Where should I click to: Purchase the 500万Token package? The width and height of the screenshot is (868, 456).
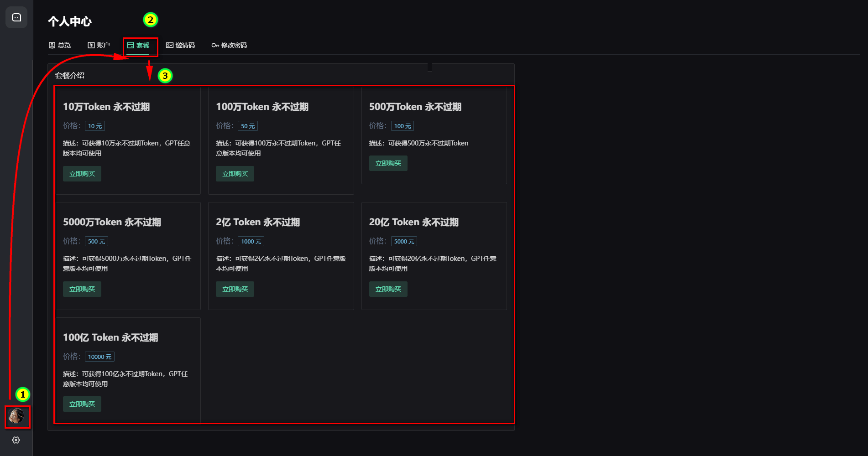tap(388, 163)
